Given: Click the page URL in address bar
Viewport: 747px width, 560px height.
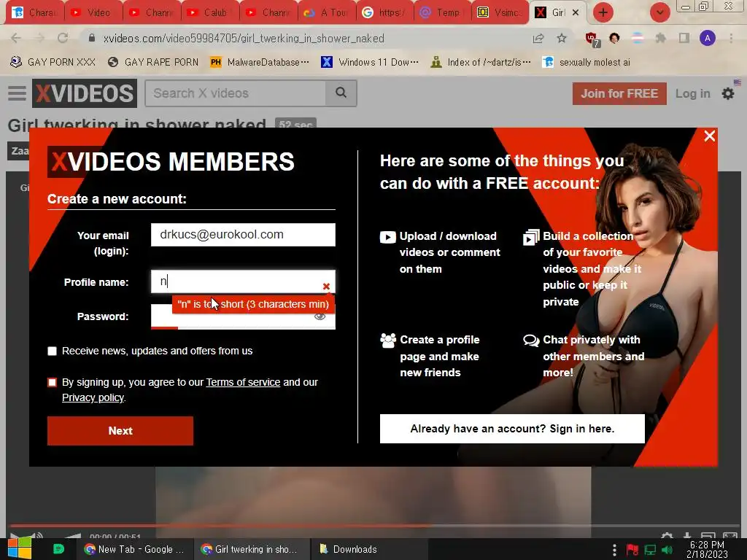Looking at the screenshot, I should [x=244, y=39].
